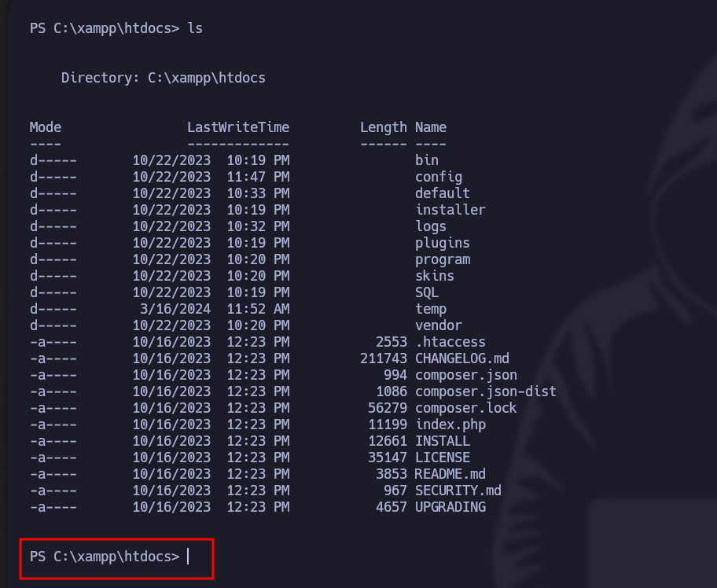Select the installer directory entry
The height and width of the screenshot is (588, 717).
pos(450,210)
